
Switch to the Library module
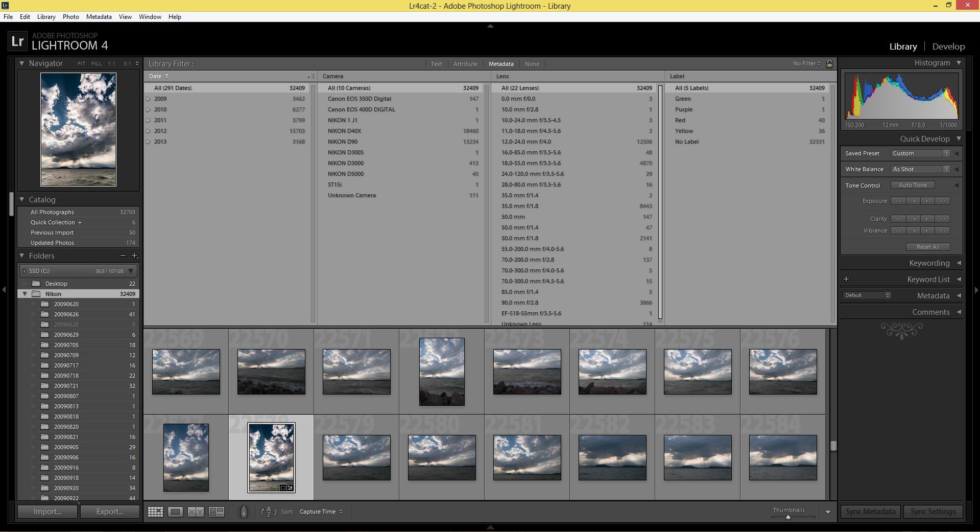pos(903,47)
